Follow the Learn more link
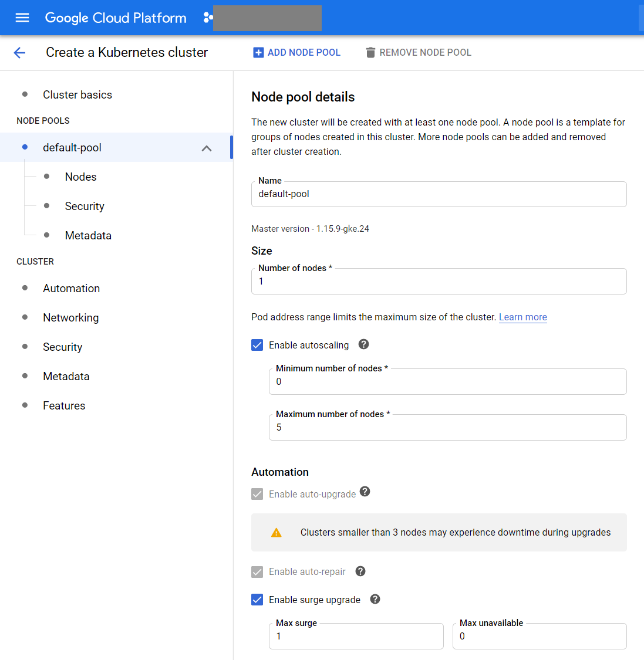This screenshot has height=660, width=644. 522,317
